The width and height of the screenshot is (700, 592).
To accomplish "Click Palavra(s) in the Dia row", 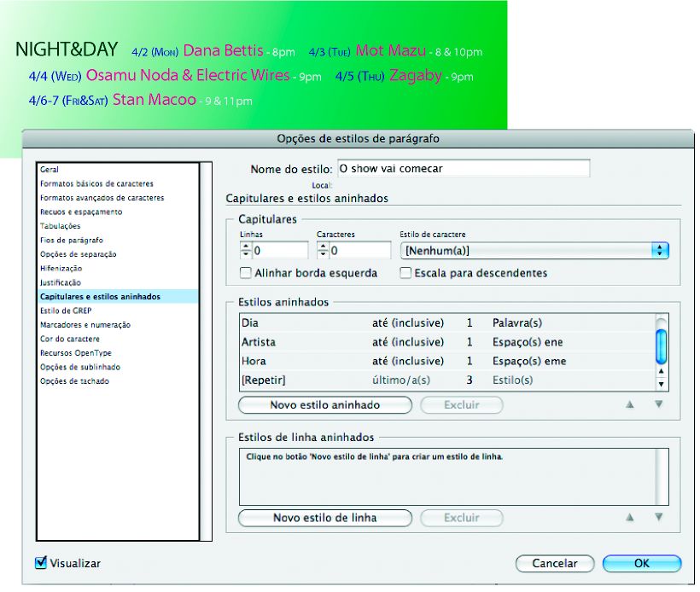I will tap(517, 323).
